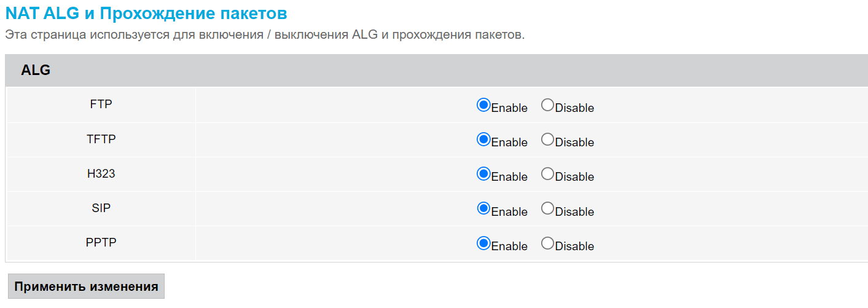Click the FTP row label
This screenshot has height=308, width=868.
(x=101, y=105)
